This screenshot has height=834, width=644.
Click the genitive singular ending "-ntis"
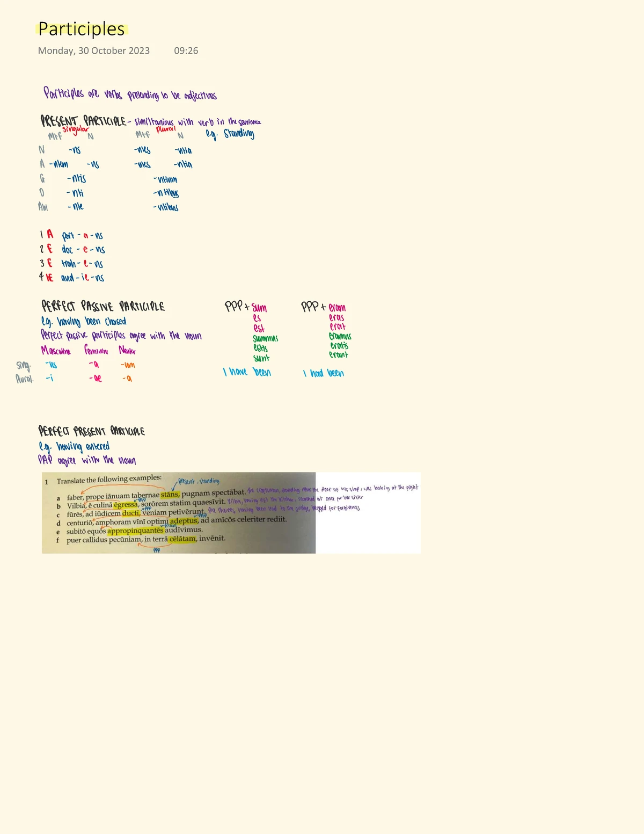coord(76,178)
